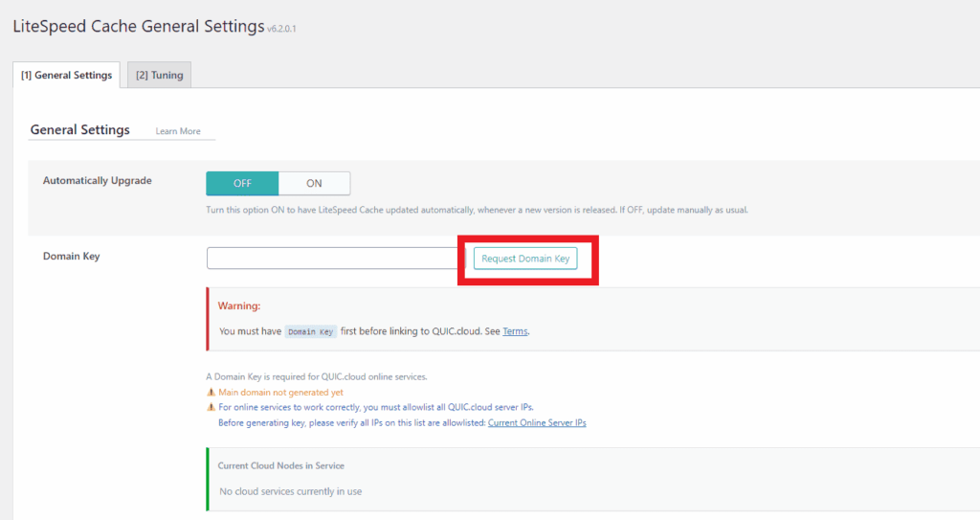Viewport: 980px width, 520px height.
Task: Click the LiteSpeed Cache General Settings page title
Action: pos(139,26)
